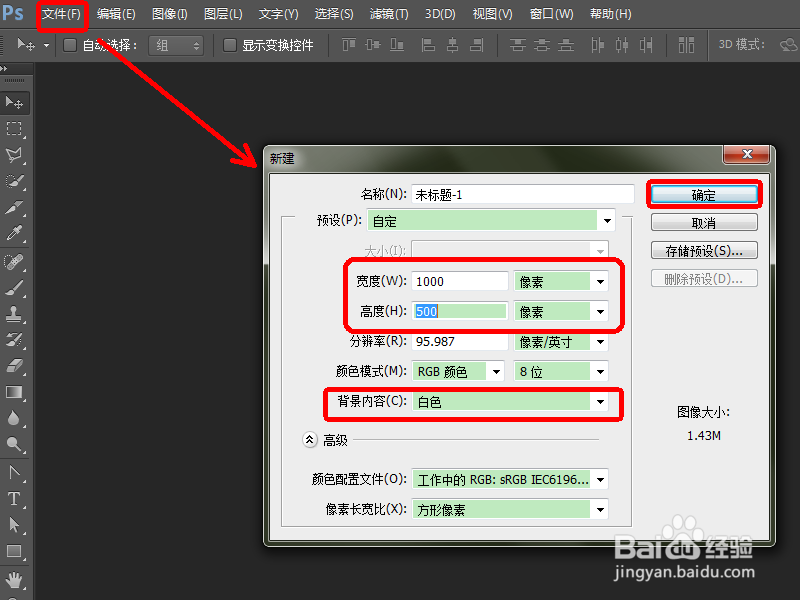800x600 pixels.
Task: Select the Horizontal Type tool
Action: click(x=14, y=499)
